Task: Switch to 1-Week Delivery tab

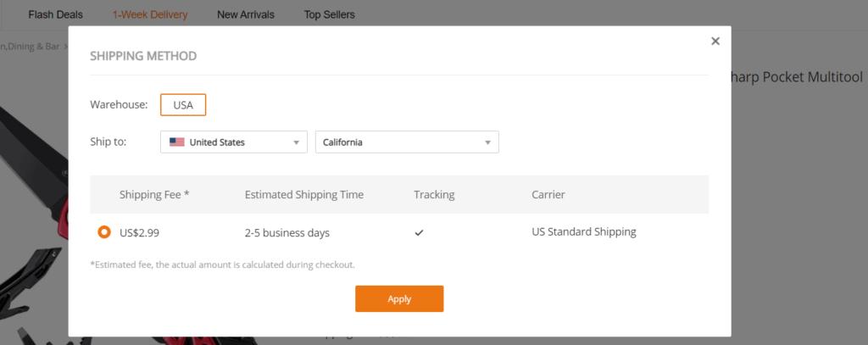Action: pyautogui.click(x=150, y=14)
